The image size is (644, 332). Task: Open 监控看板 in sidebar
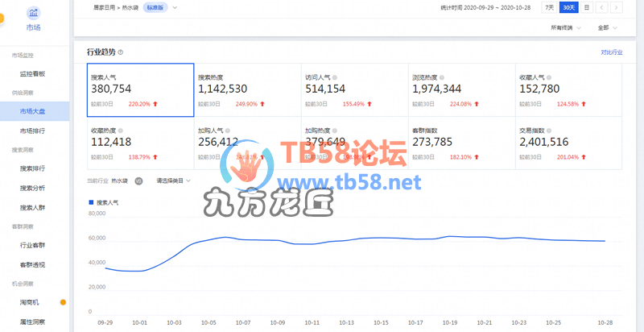click(x=32, y=74)
